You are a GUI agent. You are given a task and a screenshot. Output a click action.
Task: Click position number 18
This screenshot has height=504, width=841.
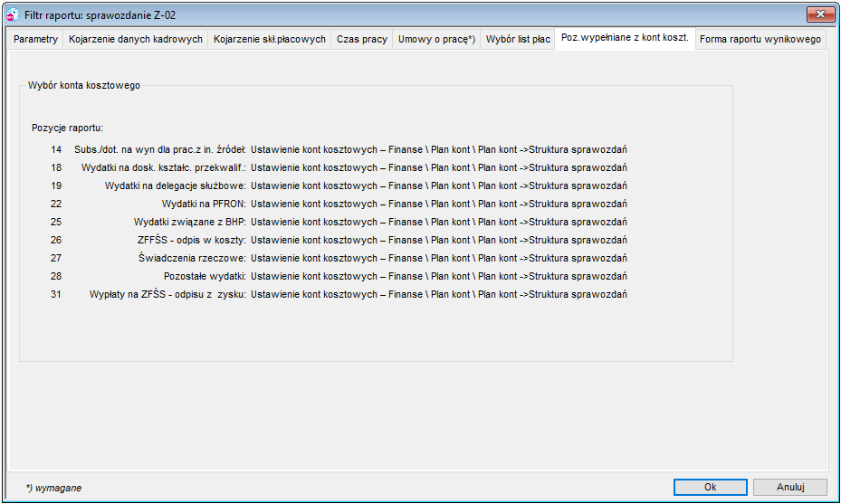56,167
